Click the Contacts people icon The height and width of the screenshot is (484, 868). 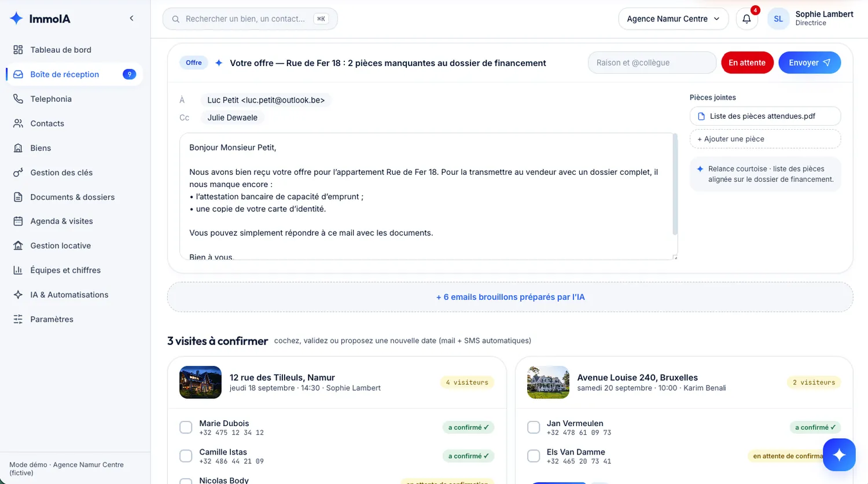tap(19, 123)
